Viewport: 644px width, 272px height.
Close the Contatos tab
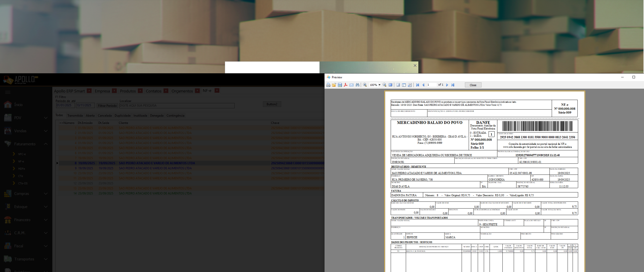[166, 91]
